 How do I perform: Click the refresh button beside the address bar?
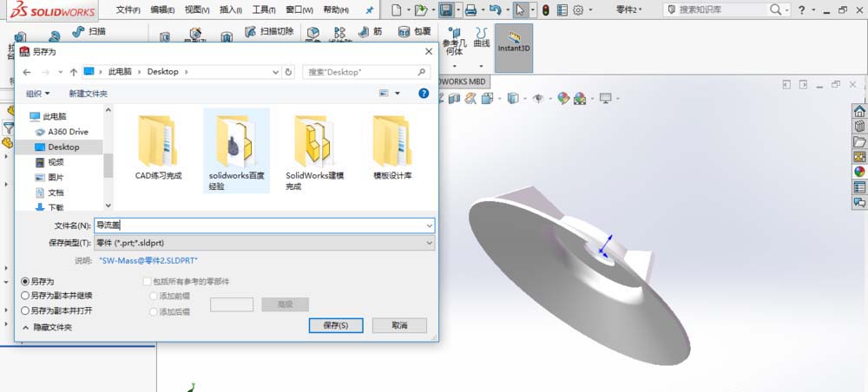(289, 72)
